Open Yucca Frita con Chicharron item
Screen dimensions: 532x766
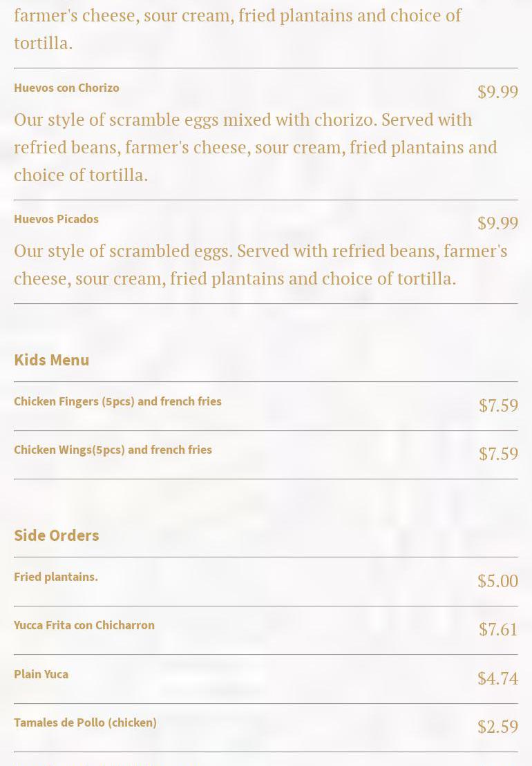tap(84, 625)
